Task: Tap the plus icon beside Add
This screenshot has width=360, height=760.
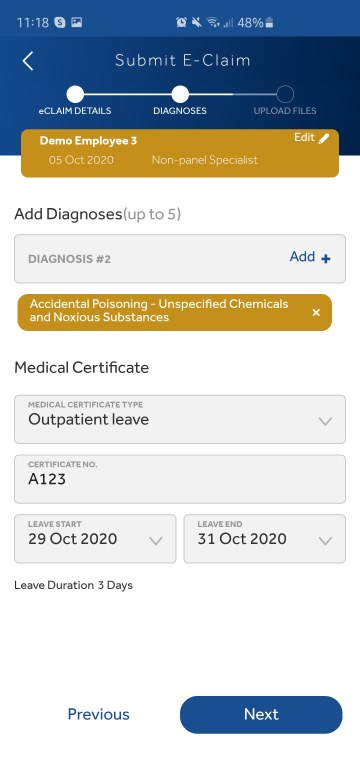Action: click(x=326, y=259)
